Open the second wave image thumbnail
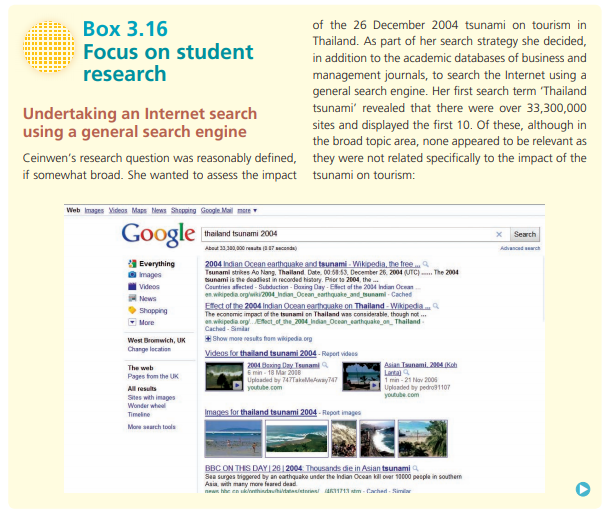The image size is (603, 509). [x=297, y=439]
